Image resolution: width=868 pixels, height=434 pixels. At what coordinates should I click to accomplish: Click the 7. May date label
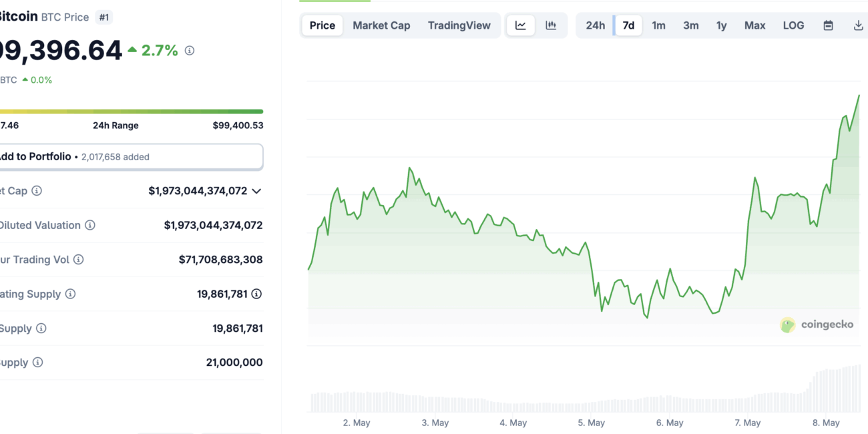[748, 423]
